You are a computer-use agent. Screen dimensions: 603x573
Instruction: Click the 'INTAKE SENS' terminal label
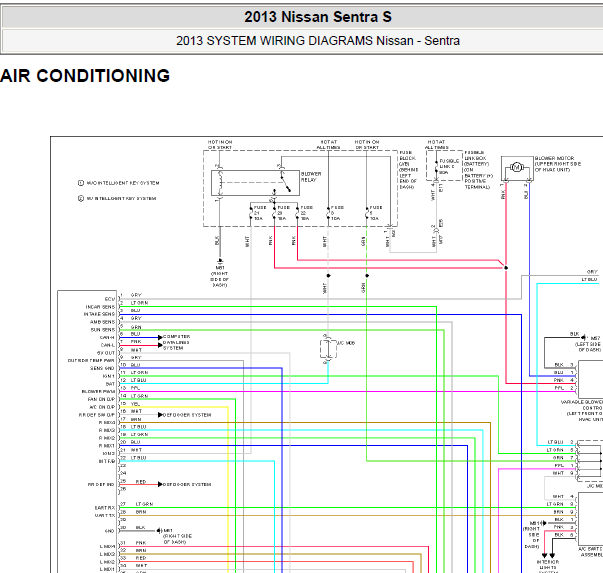pos(99,314)
